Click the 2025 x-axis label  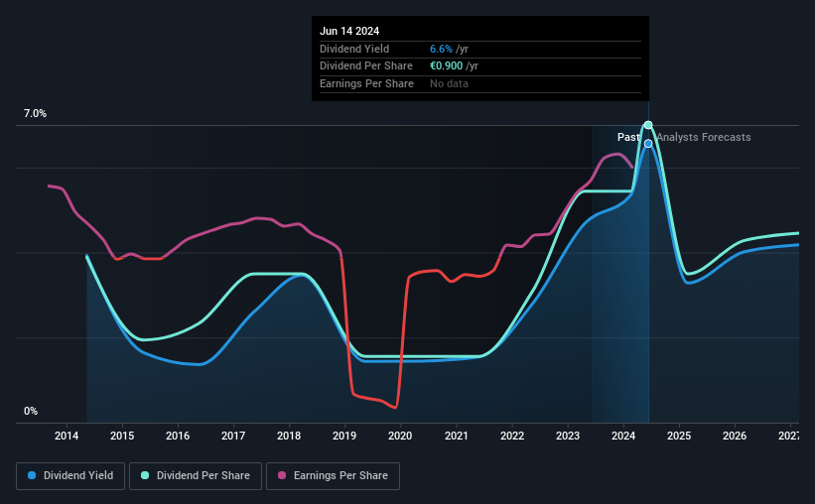pos(679,436)
